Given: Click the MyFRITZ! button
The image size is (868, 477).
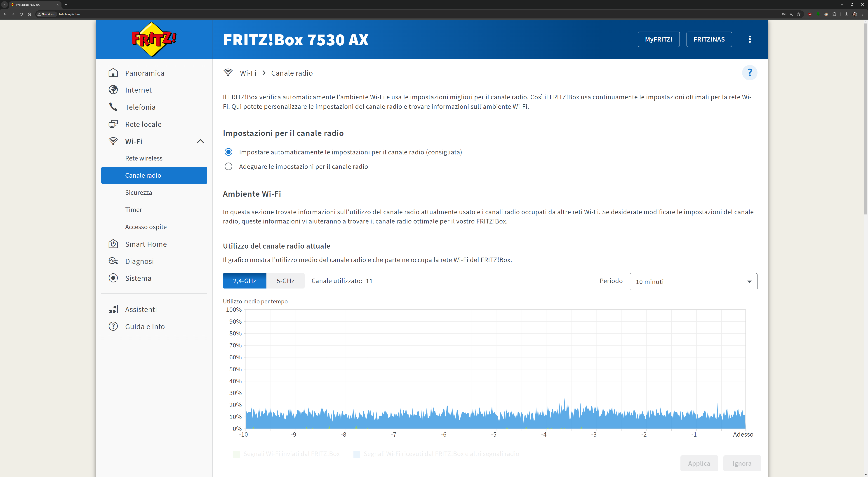Looking at the screenshot, I should [x=659, y=39].
